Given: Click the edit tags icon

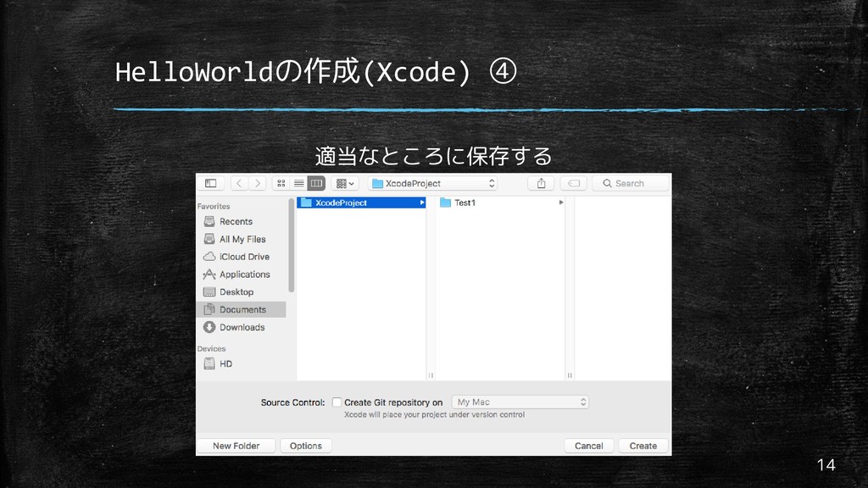Looking at the screenshot, I should point(574,183).
